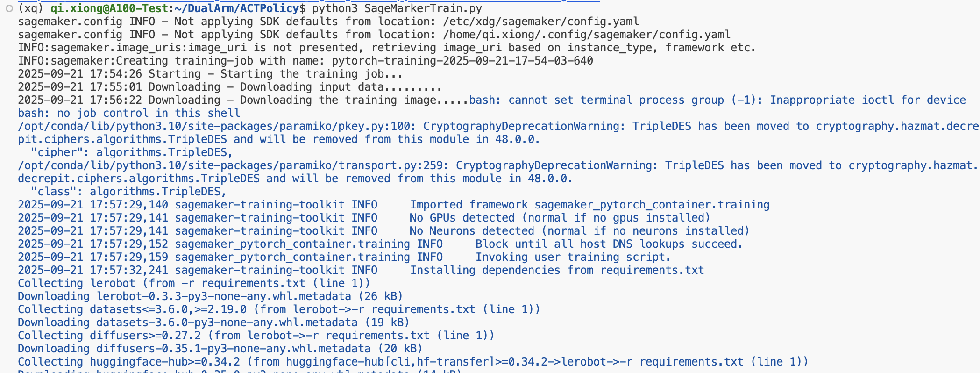Open the paramiko/pkey.py:100 file link
The image size is (980, 373).
point(214,126)
